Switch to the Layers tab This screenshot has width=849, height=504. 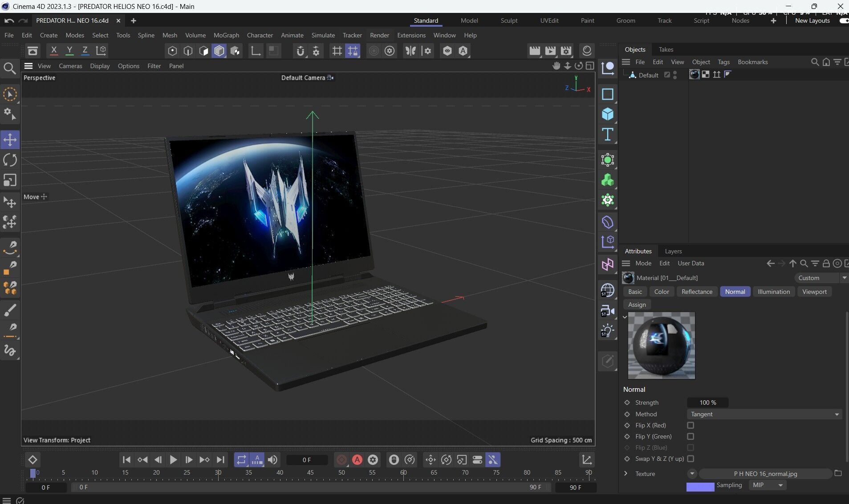click(x=673, y=251)
